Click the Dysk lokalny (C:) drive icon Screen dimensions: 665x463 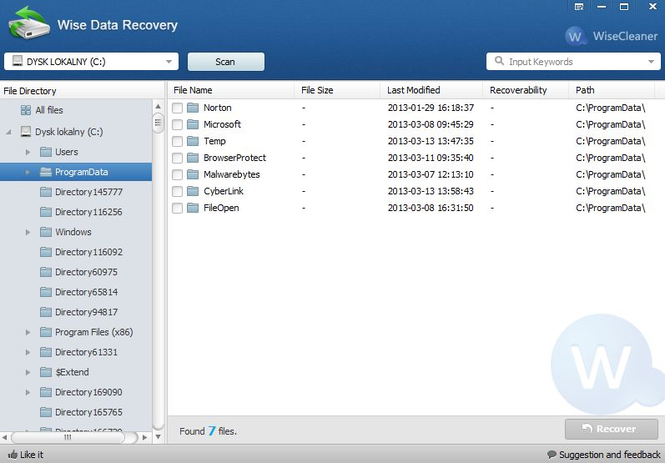(x=26, y=131)
